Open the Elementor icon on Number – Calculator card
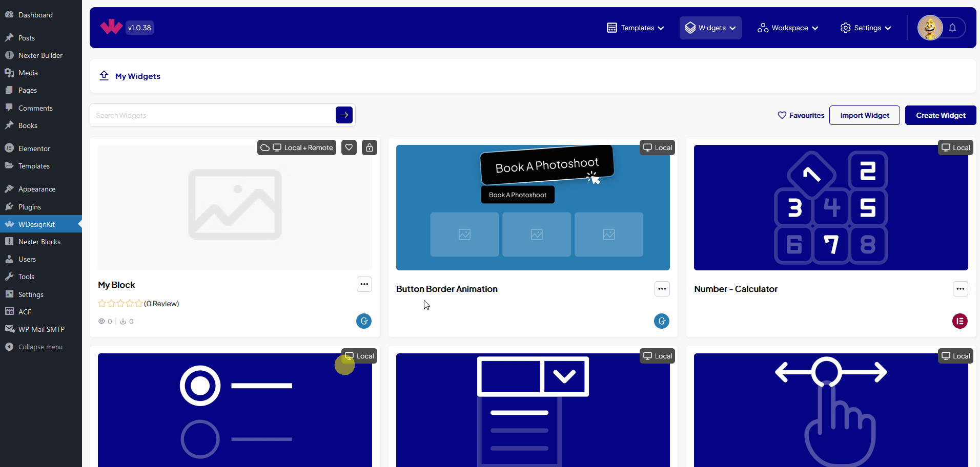The height and width of the screenshot is (467, 980). click(960, 321)
